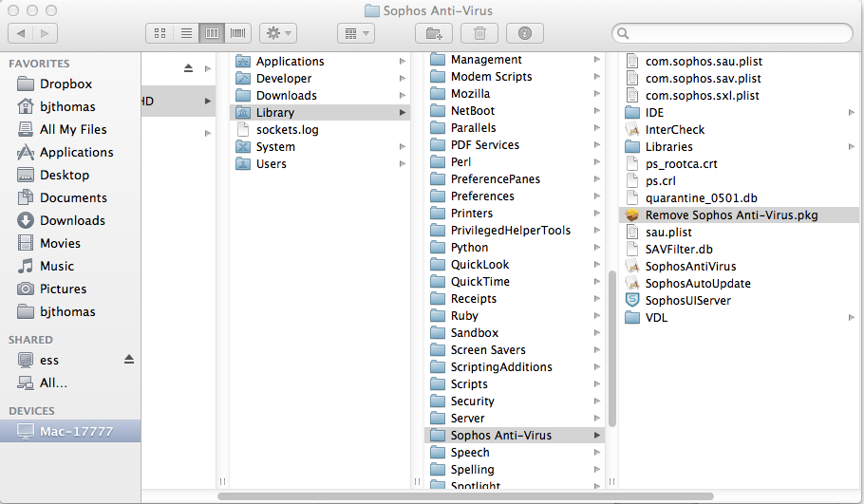The height and width of the screenshot is (504, 864).
Task: Select the SophosUIServer shield icon
Action: tap(632, 300)
